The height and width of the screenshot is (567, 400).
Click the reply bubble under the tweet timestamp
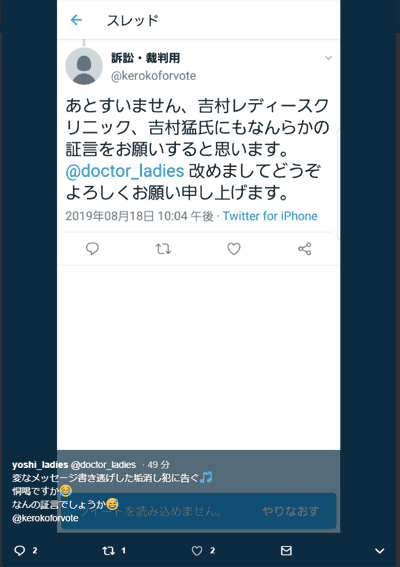(92, 249)
